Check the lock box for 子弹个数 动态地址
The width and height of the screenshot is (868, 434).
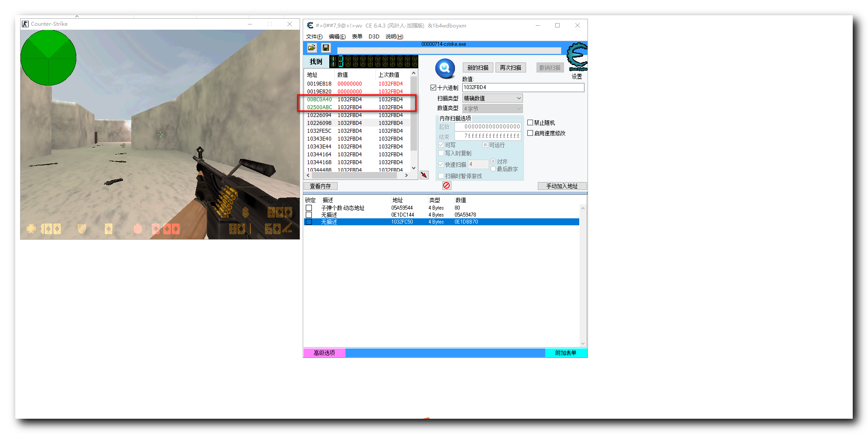(x=309, y=208)
